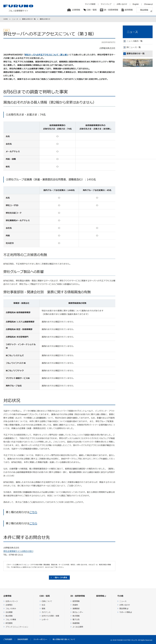Image resolution: width=156 pixels, height=644 pixels.
Task: Open the 会社紹介映像 banner thumbnail
Action: (137, 63)
